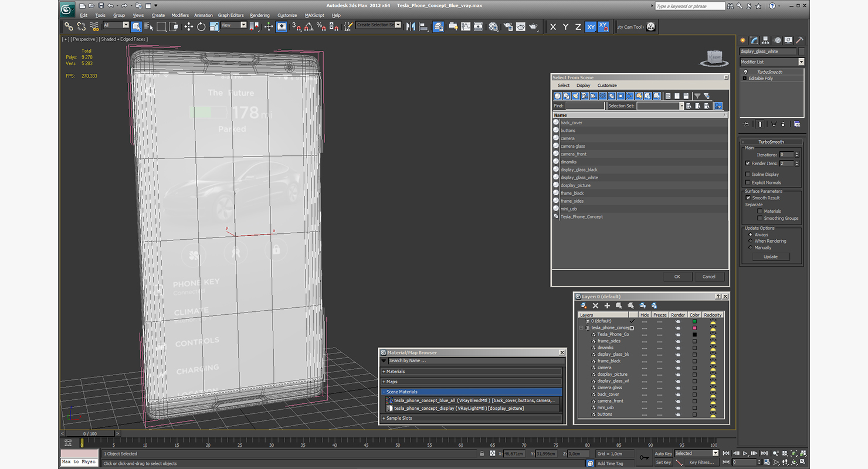
Task: Open the selection filter All dropdown
Action: [126, 25]
